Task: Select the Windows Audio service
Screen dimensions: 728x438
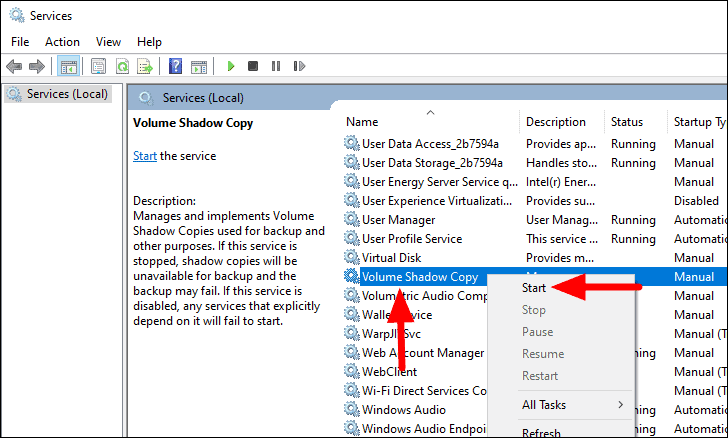Action: 403,410
